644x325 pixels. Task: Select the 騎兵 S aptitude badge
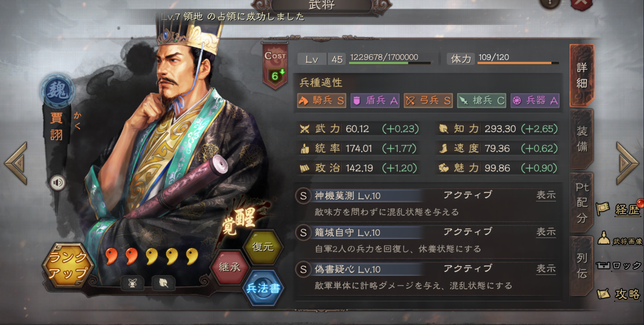point(321,100)
